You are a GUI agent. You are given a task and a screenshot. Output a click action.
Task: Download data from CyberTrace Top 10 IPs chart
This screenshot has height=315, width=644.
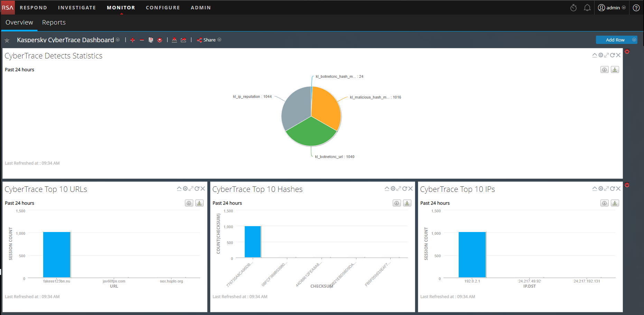[x=615, y=203]
